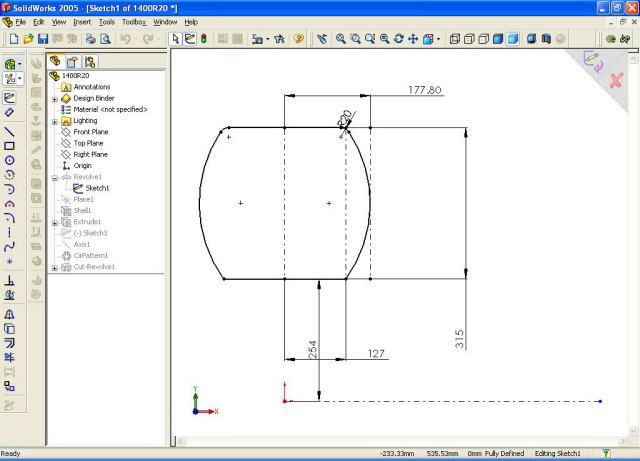
Task: Click the Smart Dimension tool
Action: pos(10,112)
